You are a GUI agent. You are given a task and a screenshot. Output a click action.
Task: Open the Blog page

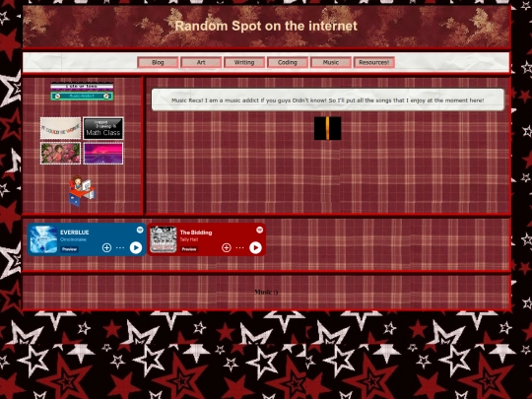tap(158, 62)
